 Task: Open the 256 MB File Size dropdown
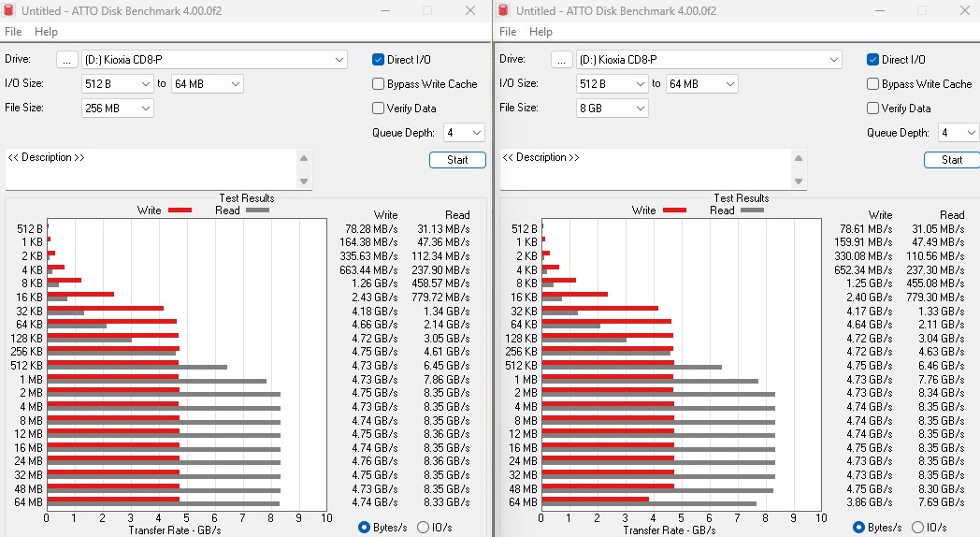coord(118,109)
